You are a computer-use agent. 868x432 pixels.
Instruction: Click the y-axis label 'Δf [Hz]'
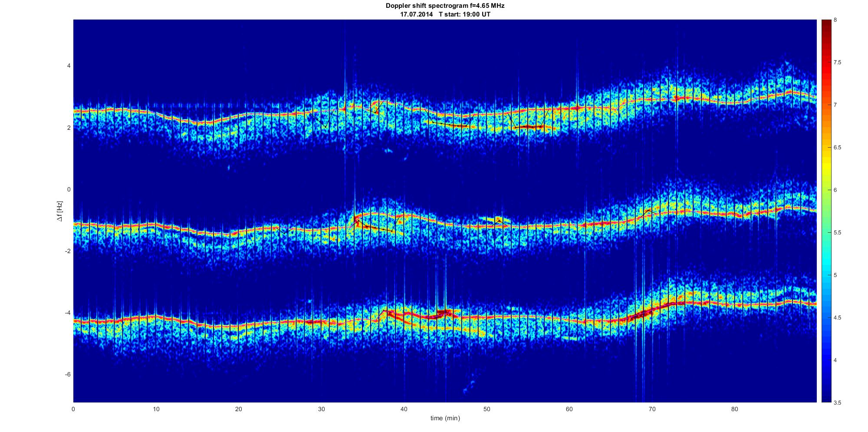[60, 211]
